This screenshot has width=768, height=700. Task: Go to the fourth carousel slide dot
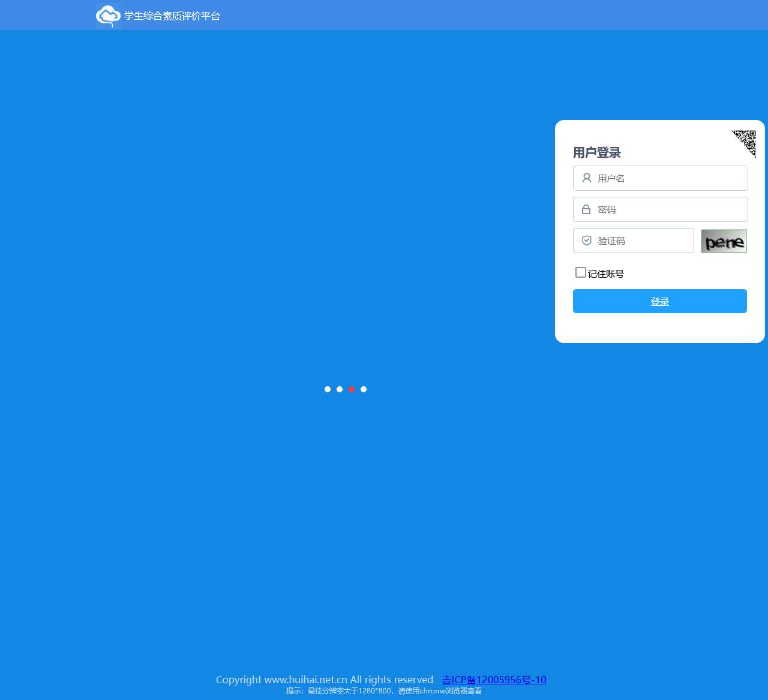[x=364, y=389]
